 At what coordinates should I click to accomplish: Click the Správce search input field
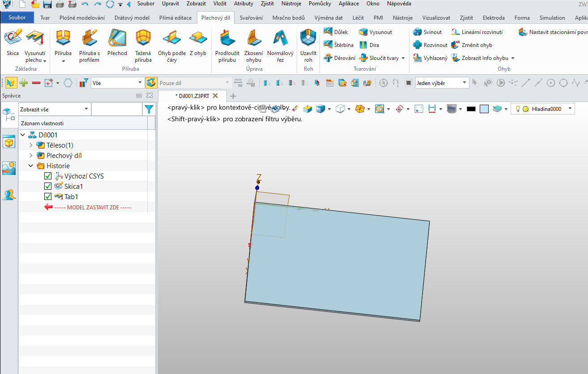pos(117,109)
